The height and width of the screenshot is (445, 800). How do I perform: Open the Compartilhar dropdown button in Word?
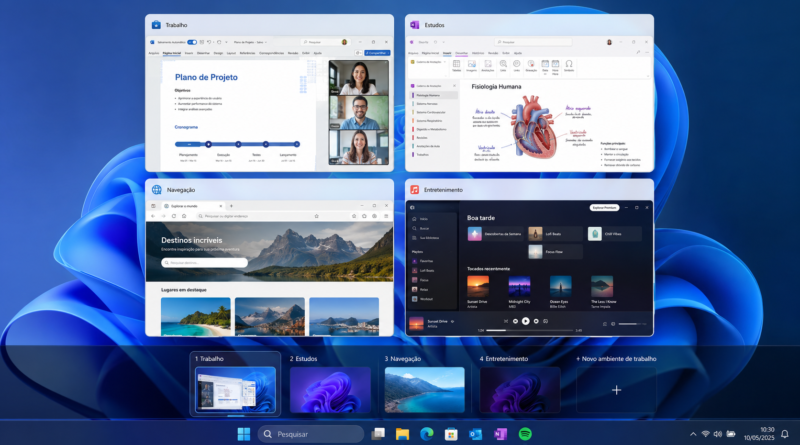[377, 53]
